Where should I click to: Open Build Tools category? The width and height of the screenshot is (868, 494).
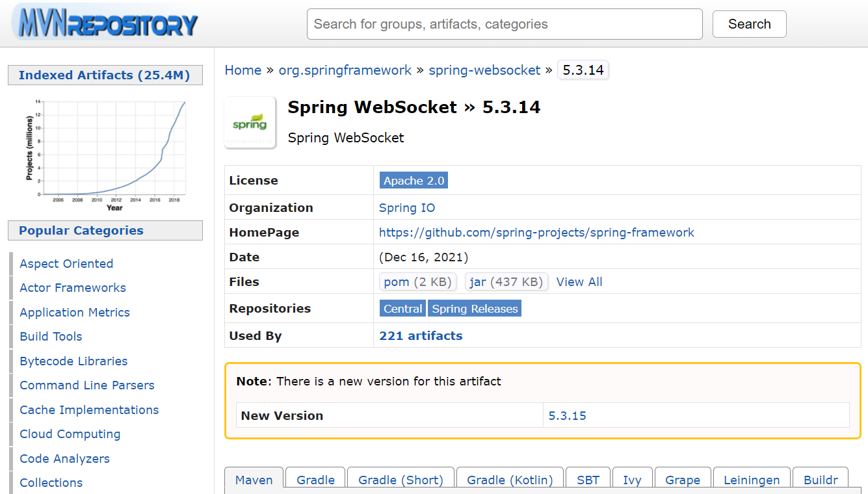51,337
